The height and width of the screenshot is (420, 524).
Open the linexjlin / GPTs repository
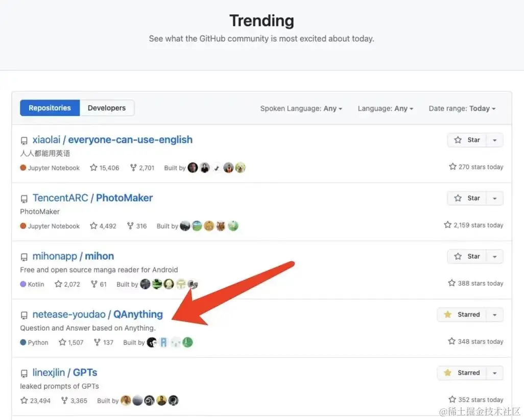pos(65,373)
